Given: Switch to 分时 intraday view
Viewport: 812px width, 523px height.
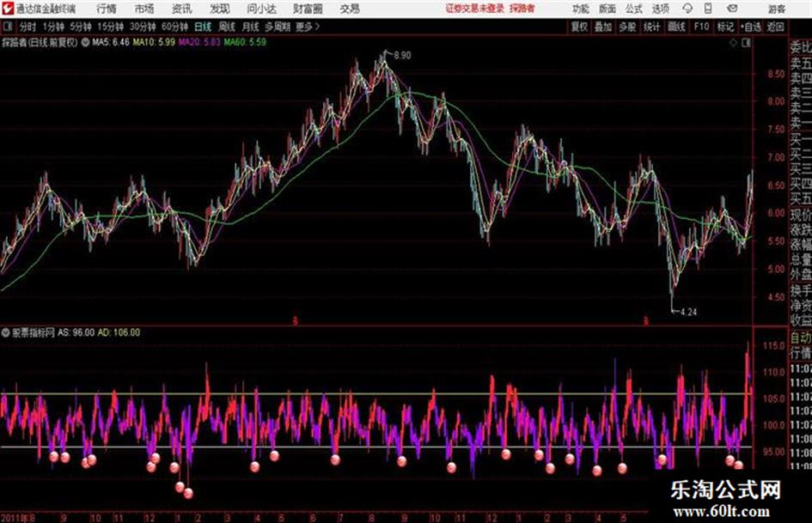Looking at the screenshot, I should point(28,27).
